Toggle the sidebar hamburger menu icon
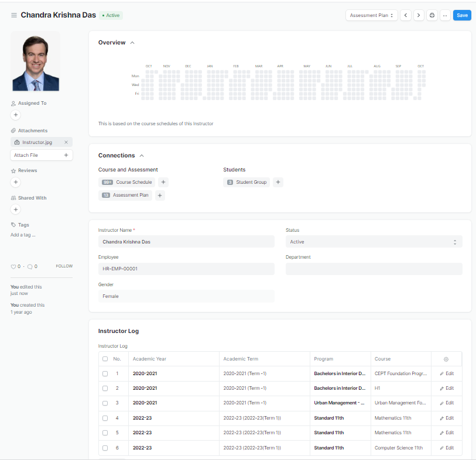Viewport: 476px width, 460px height. (14, 15)
